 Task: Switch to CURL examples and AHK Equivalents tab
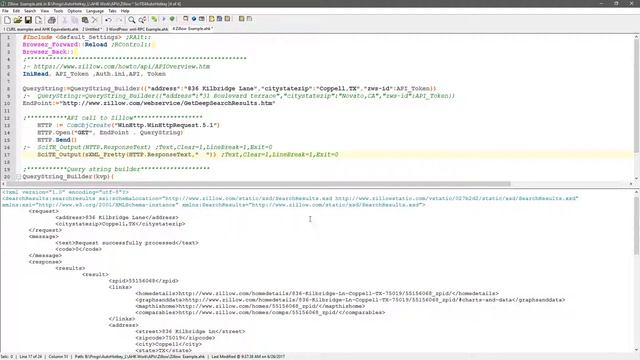tap(41, 29)
